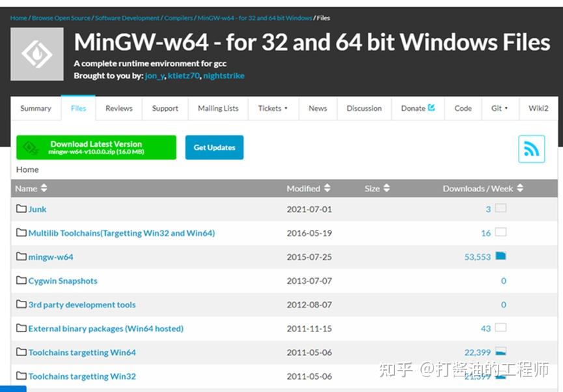Click the mingw-w64 folder icon
The image size is (563, 392).
point(20,257)
